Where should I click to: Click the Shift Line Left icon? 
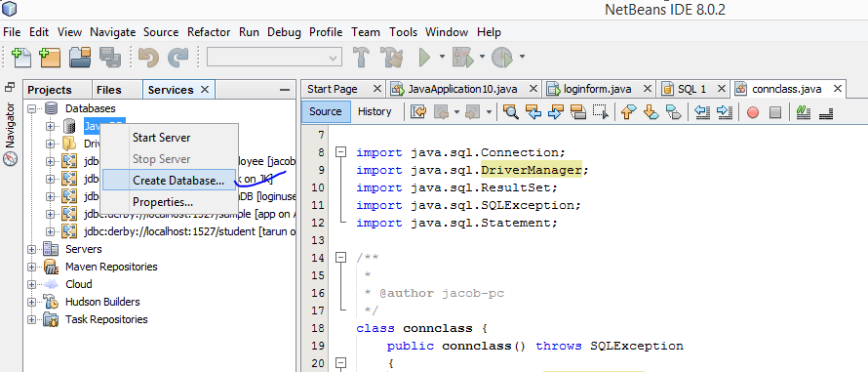pos(702,112)
